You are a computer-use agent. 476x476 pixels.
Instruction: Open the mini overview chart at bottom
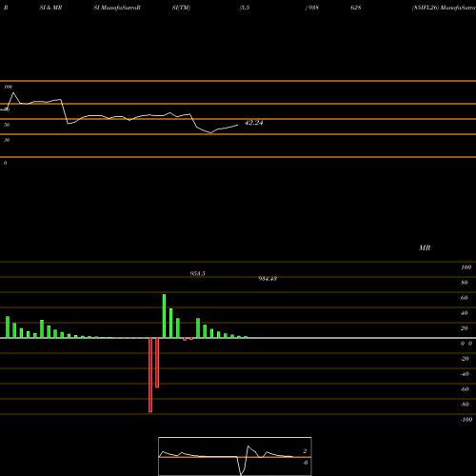[x=235, y=456]
